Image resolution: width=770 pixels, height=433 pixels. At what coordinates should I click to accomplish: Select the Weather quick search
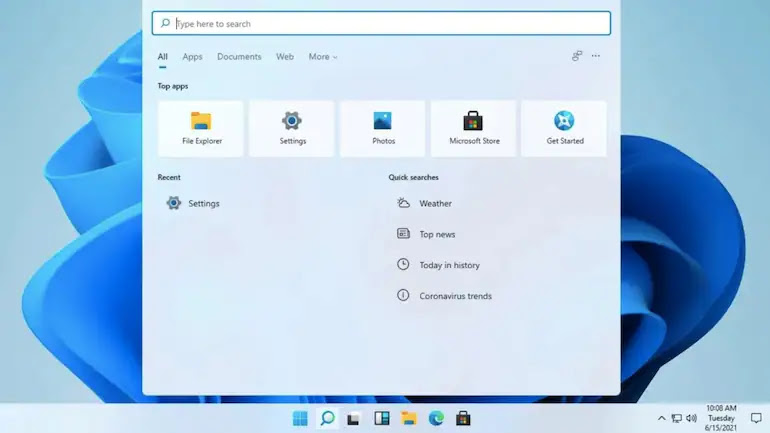tap(424, 203)
